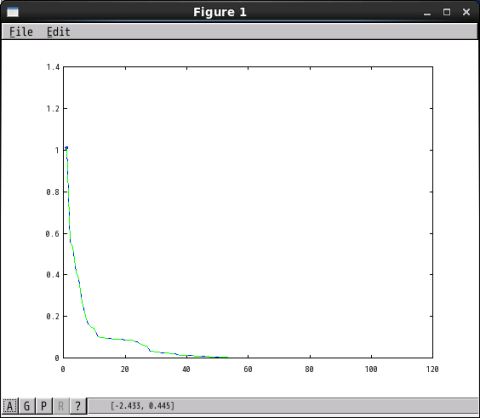The image size is (480, 418).
Task: Close the Figure 1 window
Action: (x=466, y=12)
